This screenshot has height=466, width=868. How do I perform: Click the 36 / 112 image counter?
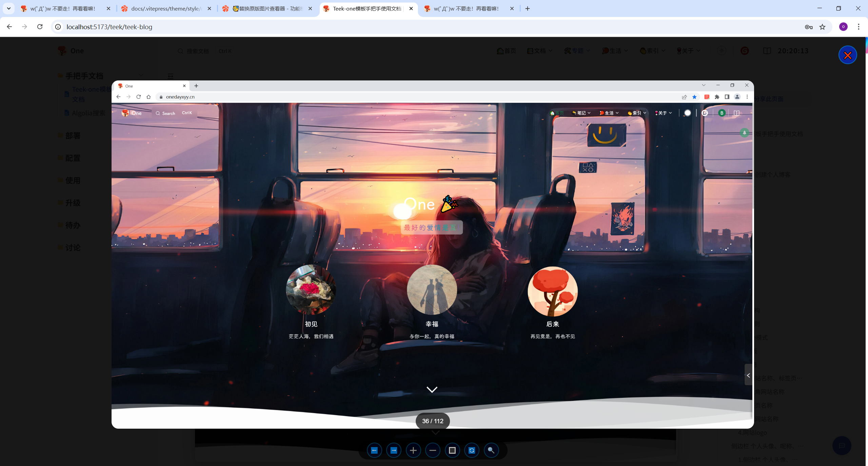point(433,421)
